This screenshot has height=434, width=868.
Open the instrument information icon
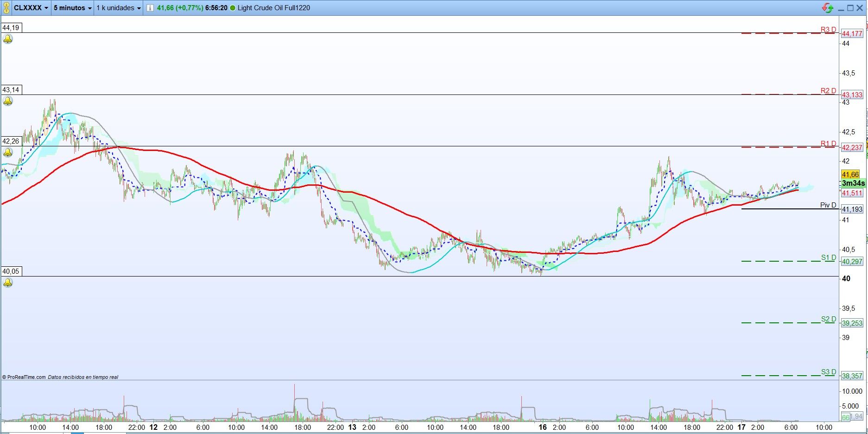[150, 8]
